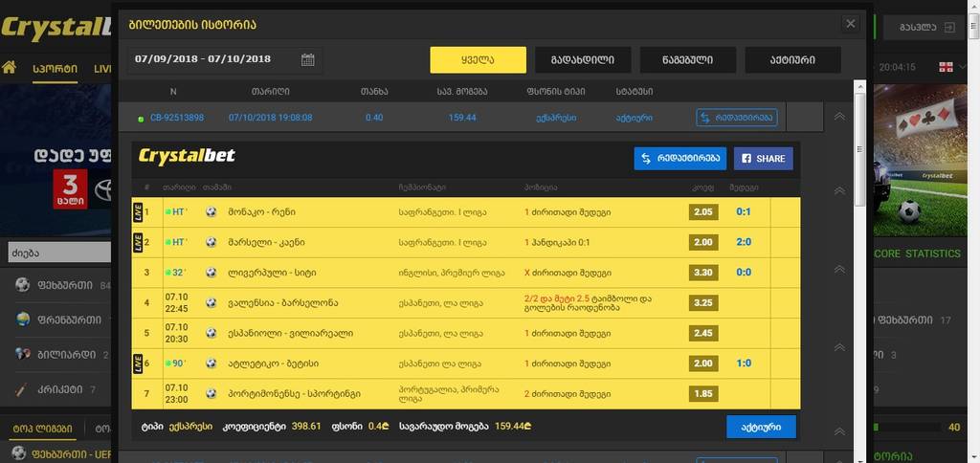Image resolution: width=980 pixels, height=463 pixels.
Task: Open ფეხბურთი football icon in sidebar
Action: 23,285
